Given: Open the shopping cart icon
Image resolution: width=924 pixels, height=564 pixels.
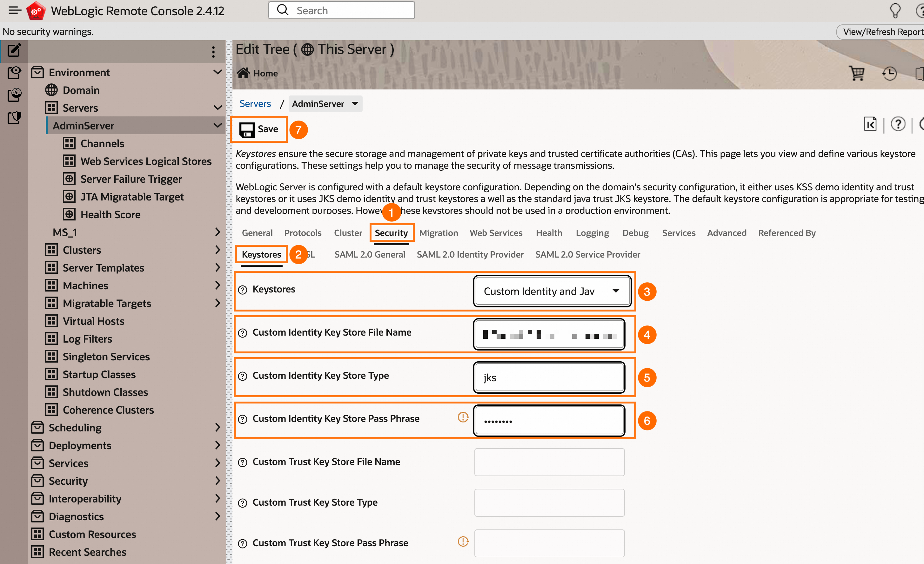Looking at the screenshot, I should pyautogui.click(x=856, y=74).
